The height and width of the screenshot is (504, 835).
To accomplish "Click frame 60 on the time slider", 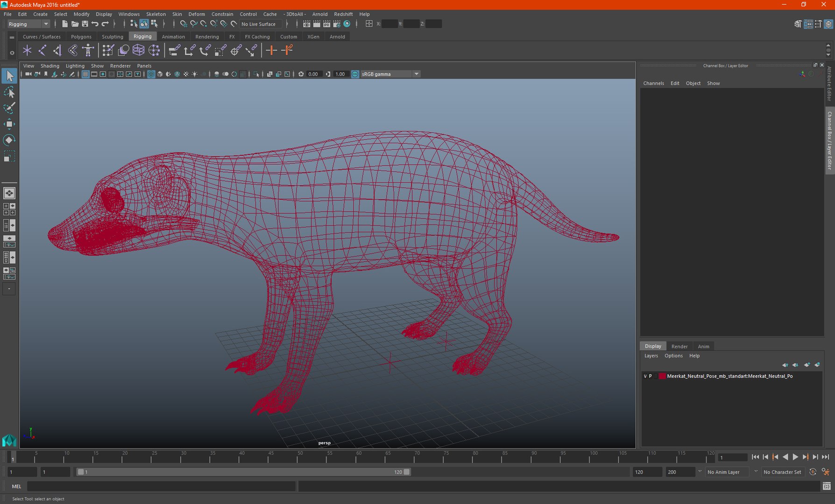I will click(359, 457).
